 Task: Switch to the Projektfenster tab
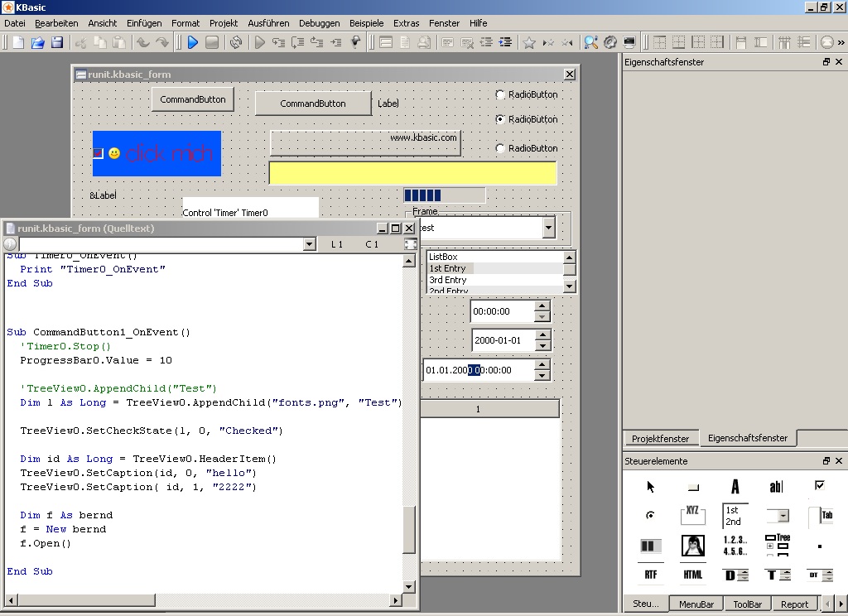tap(660, 438)
